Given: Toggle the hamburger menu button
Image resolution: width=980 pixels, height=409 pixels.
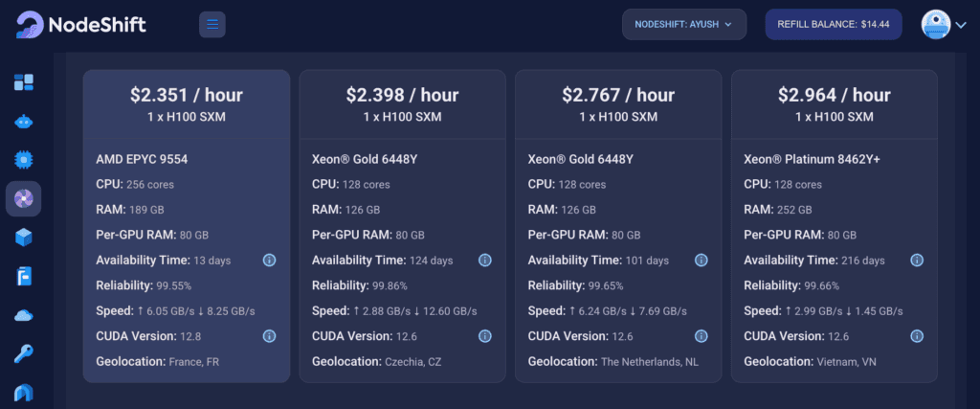Looking at the screenshot, I should pos(212,24).
